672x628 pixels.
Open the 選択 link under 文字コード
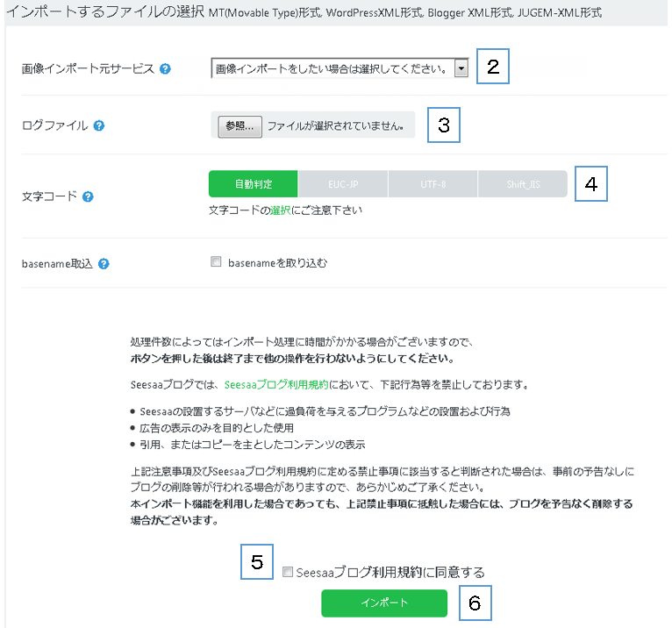coord(280,211)
